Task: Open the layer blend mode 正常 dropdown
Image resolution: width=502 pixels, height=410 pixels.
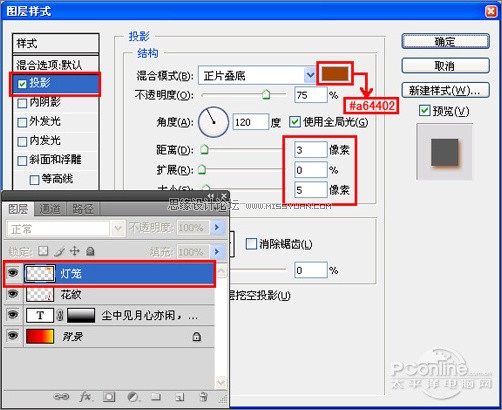Action: click(118, 229)
